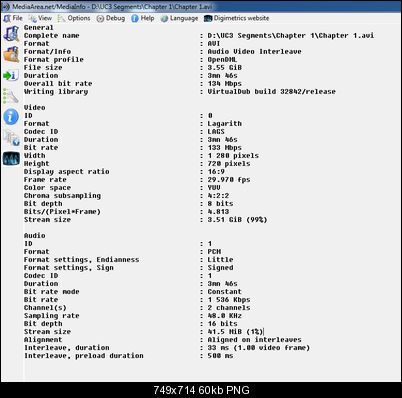The height and width of the screenshot is (398, 402).
Task: Click the Sampling rate label
Action: (52, 315)
